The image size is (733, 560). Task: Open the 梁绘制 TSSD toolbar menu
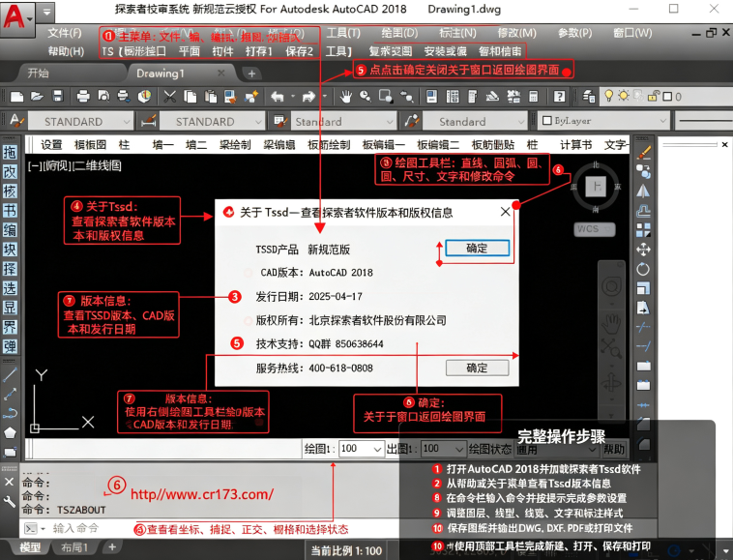235,145
